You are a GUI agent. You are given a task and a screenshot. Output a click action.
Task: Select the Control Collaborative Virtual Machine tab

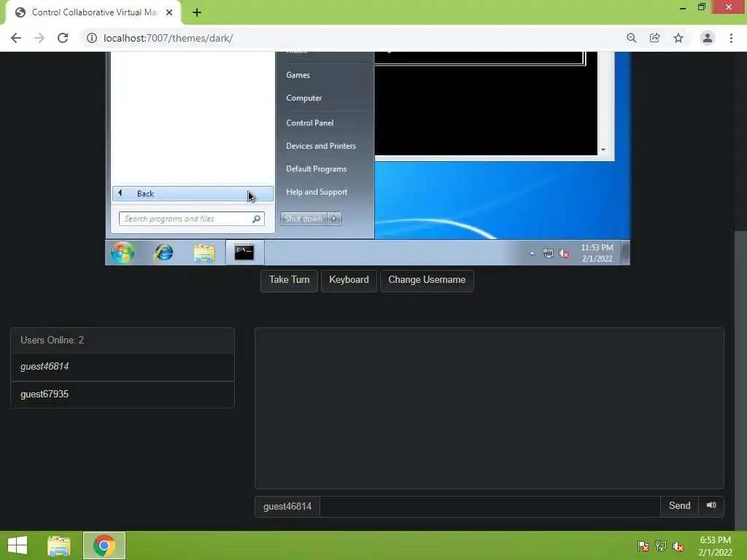click(93, 12)
